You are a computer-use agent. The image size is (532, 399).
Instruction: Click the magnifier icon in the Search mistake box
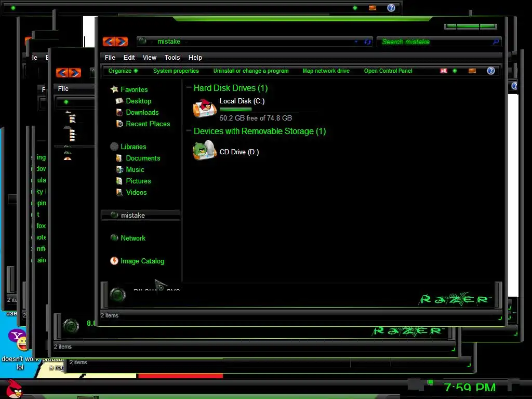click(495, 42)
